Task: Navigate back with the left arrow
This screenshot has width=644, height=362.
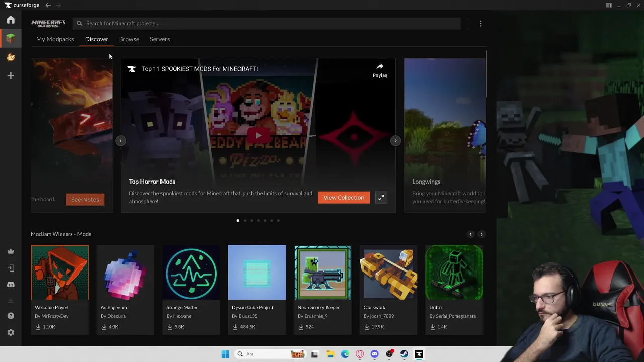Action: click(x=48, y=5)
